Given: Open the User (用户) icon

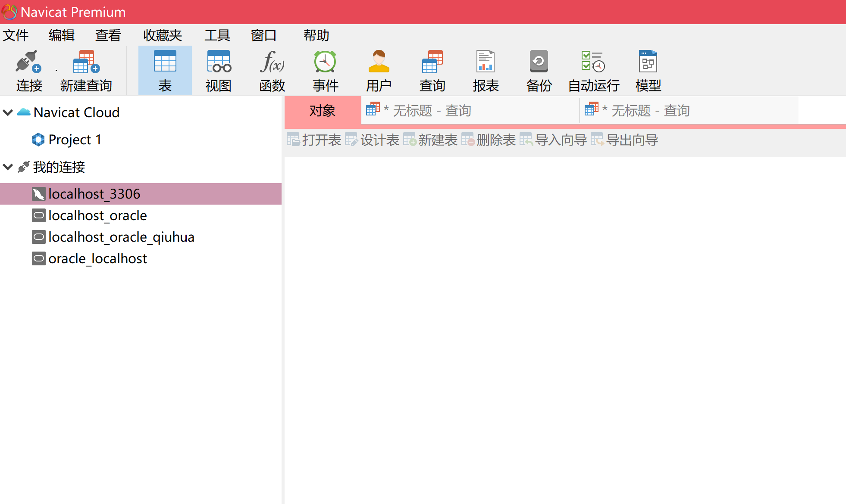Looking at the screenshot, I should point(379,61).
